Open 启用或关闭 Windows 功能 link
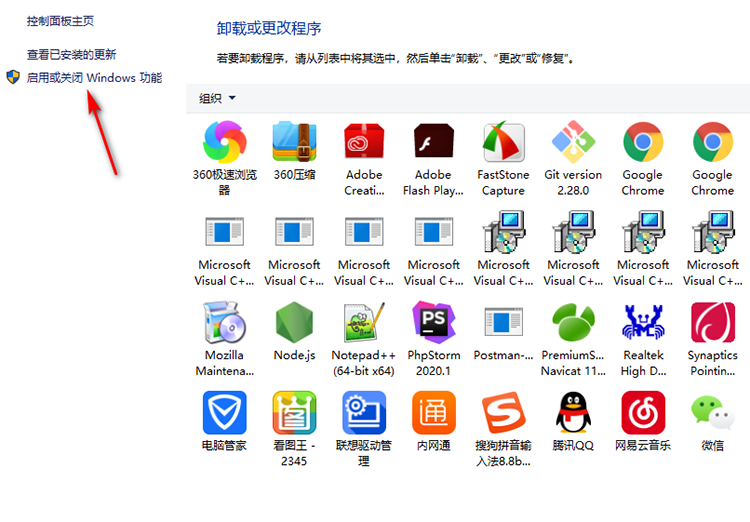The image size is (750, 522). pos(94,78)
